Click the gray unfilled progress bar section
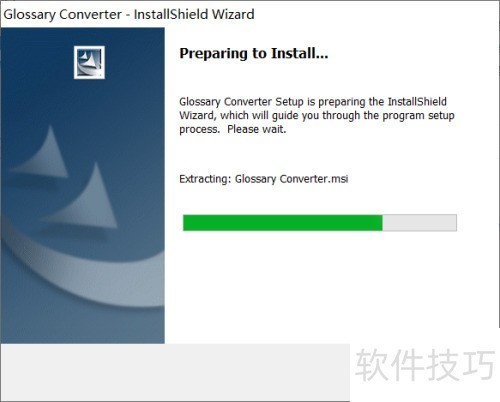This screenshot has height=402, width=500. [x=419, y=223]
